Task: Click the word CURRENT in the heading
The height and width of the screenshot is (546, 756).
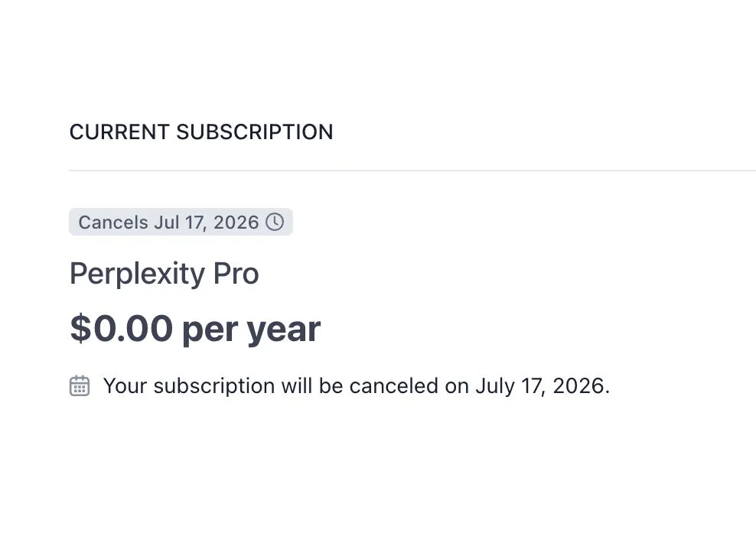Action: point(119,132)
